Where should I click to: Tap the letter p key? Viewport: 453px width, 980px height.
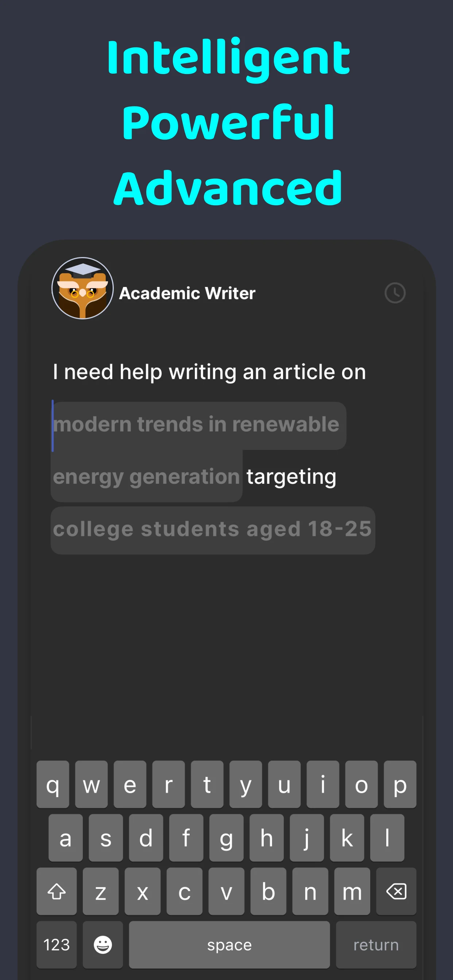coord(400,785)
